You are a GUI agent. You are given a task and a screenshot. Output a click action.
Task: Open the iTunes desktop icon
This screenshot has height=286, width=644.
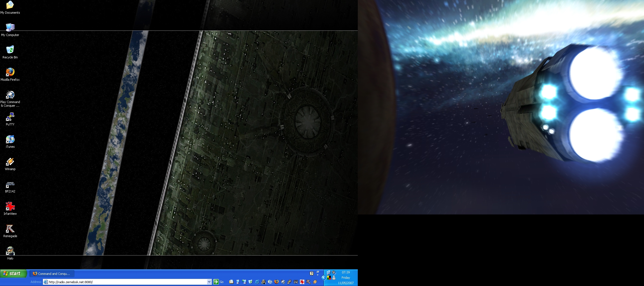click(x=10, y=139)
